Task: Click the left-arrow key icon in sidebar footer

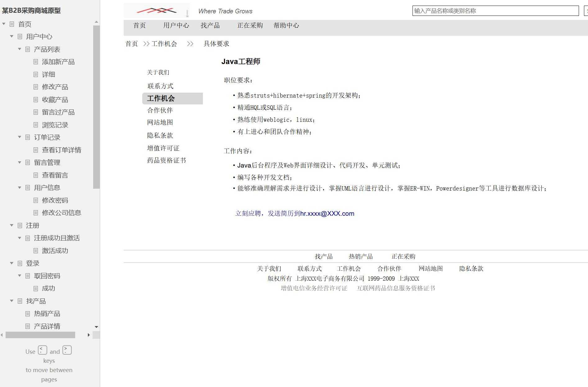Action: click(42, 350)
